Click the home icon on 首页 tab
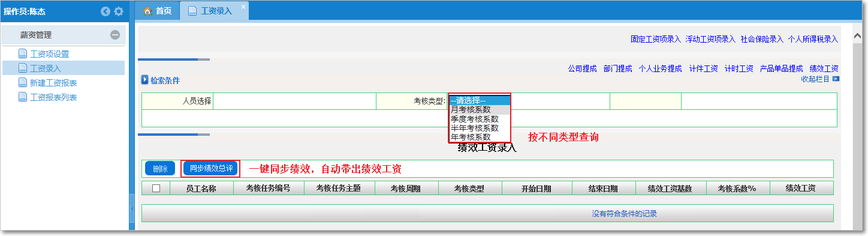The image size is (868, 236). pos(147,11)
